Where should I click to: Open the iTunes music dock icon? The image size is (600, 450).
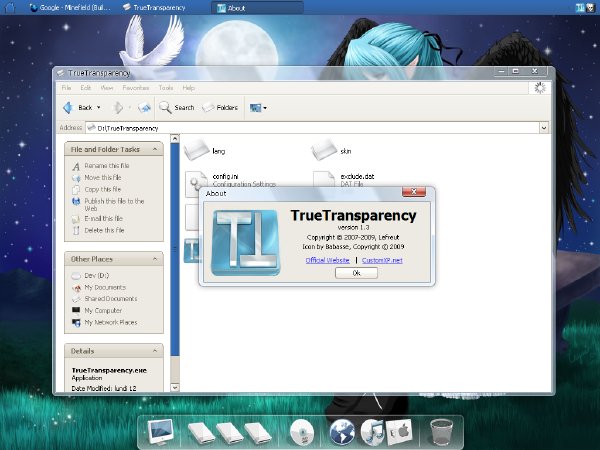tap(372, 432)
